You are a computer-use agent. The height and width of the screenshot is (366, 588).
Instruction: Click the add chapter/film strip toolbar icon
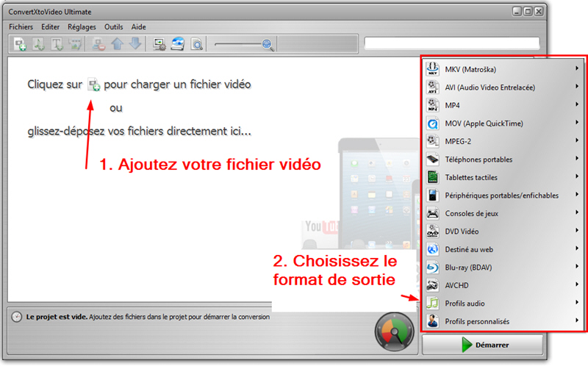coord(75,44)
